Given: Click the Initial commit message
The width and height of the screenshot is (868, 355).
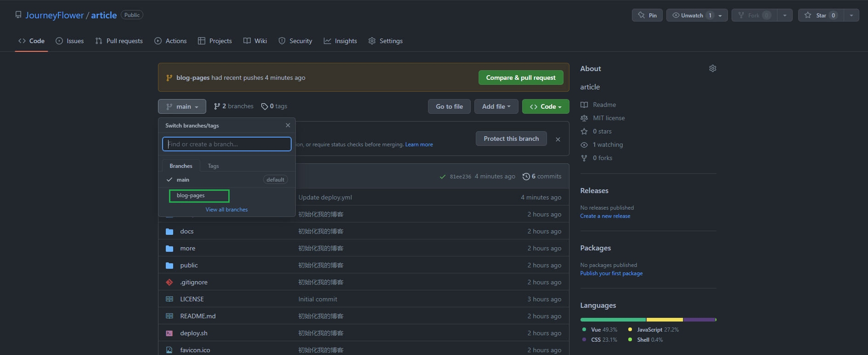Looking at the screenshot, I should [318, 299].
